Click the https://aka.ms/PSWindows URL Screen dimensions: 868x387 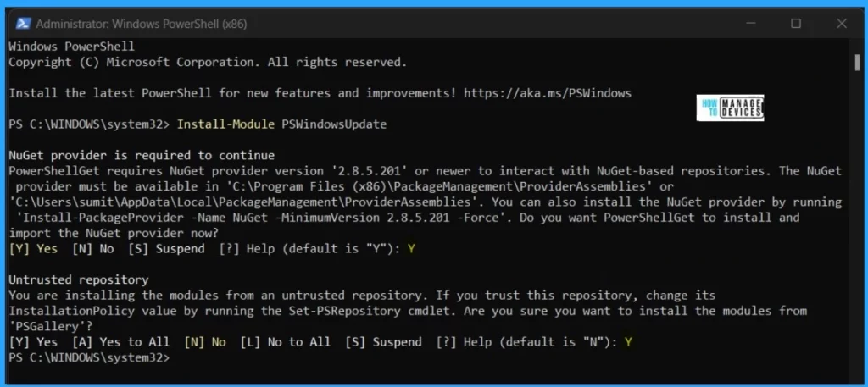tap(548, 93)
